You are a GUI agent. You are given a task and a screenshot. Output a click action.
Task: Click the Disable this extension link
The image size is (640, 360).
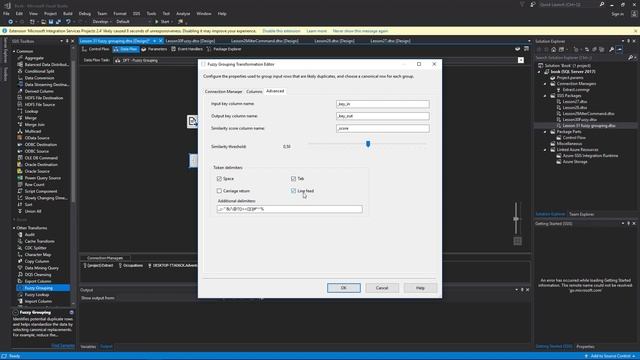(x=281, y=31)
